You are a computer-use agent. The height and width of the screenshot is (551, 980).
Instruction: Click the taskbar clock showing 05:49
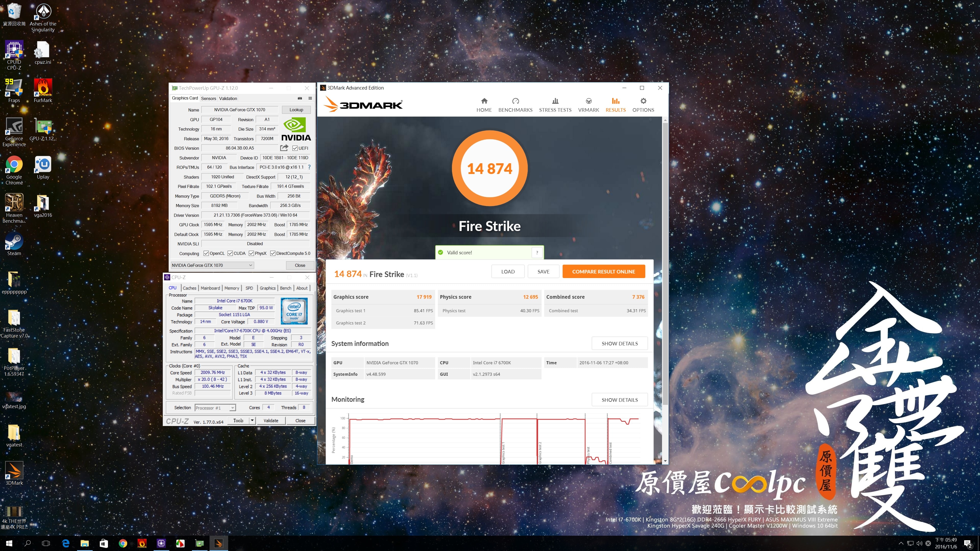point(946,543)
